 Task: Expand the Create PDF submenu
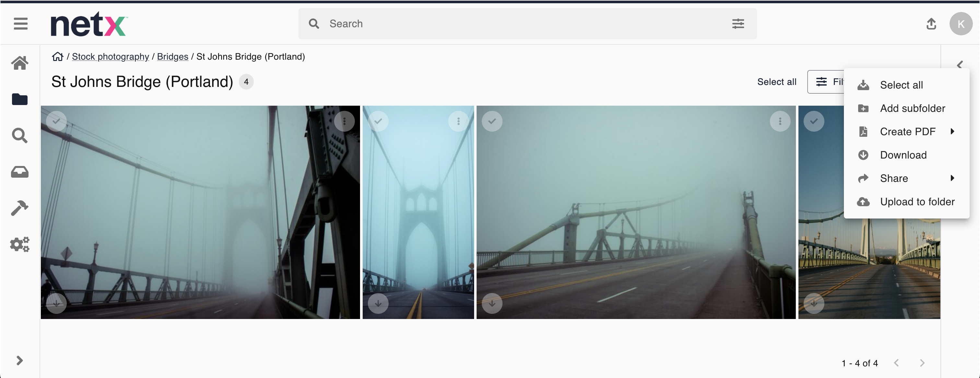pos(907,132)
